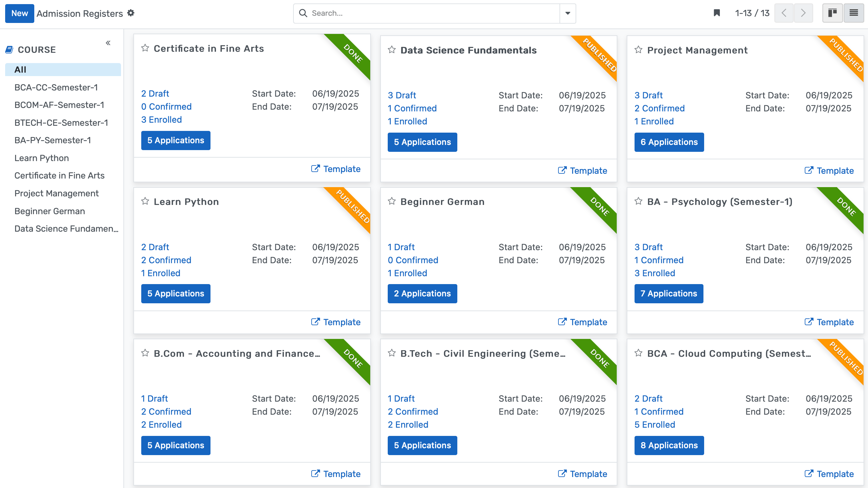The image size is (868, 488).
Task: Click the previous page arrow
Action: pyautogui.click(x=784, y=13)
